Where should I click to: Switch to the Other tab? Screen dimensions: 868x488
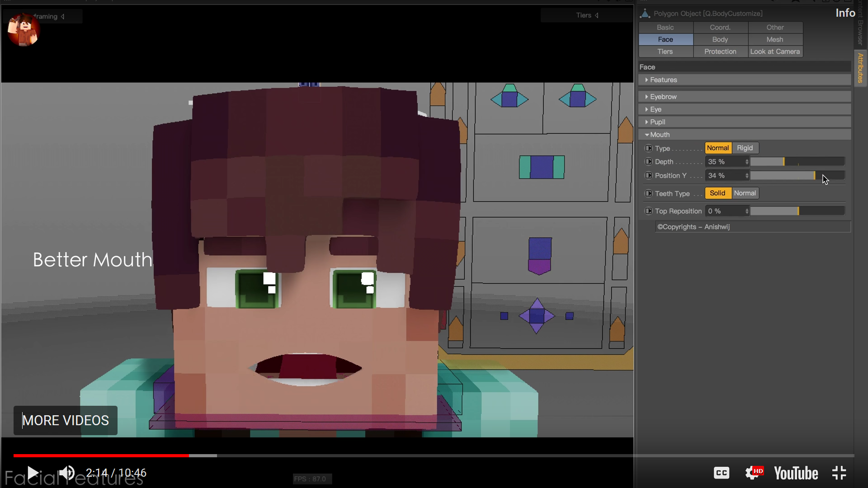(775, 27)
